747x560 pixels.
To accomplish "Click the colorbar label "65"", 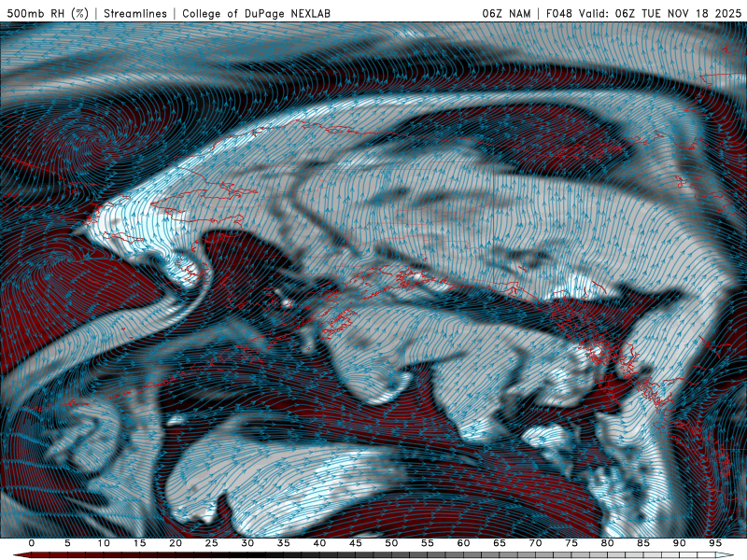I will tap(500, 543).
